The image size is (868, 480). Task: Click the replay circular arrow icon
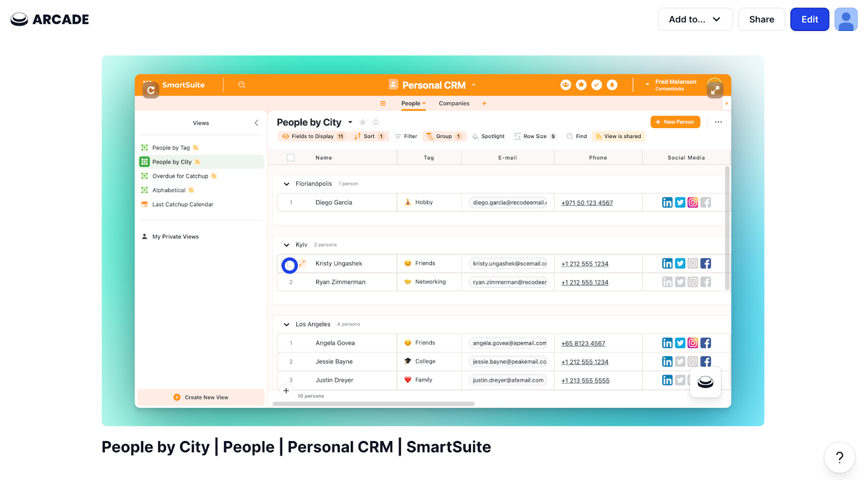pos(151,90)
